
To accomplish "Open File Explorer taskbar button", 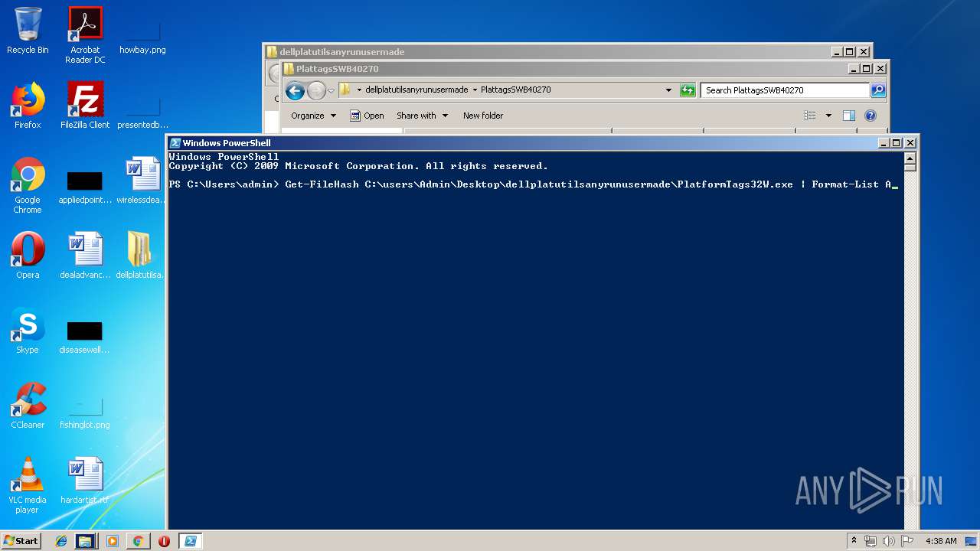I will pos(85,541).
